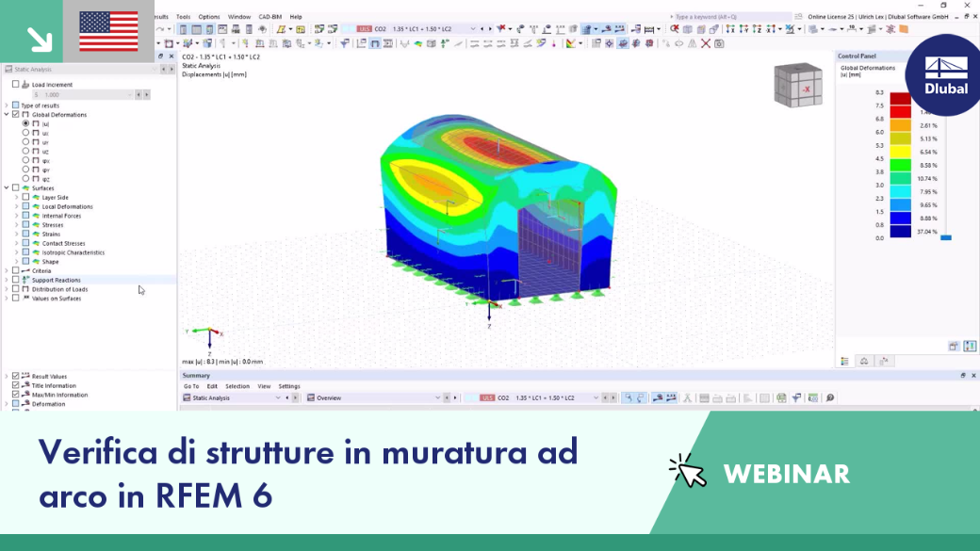This screenshot has width=980, height=551.
Task: Click the red X delete results icon
Action: (x=706, y=43)
